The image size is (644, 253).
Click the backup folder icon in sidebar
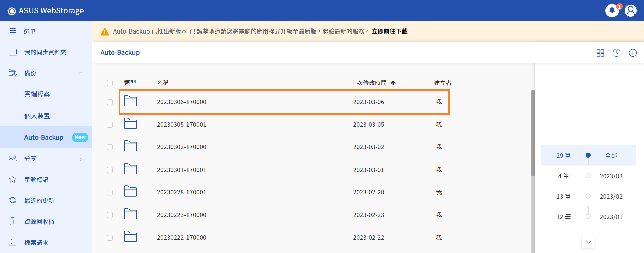click(13, 73)
